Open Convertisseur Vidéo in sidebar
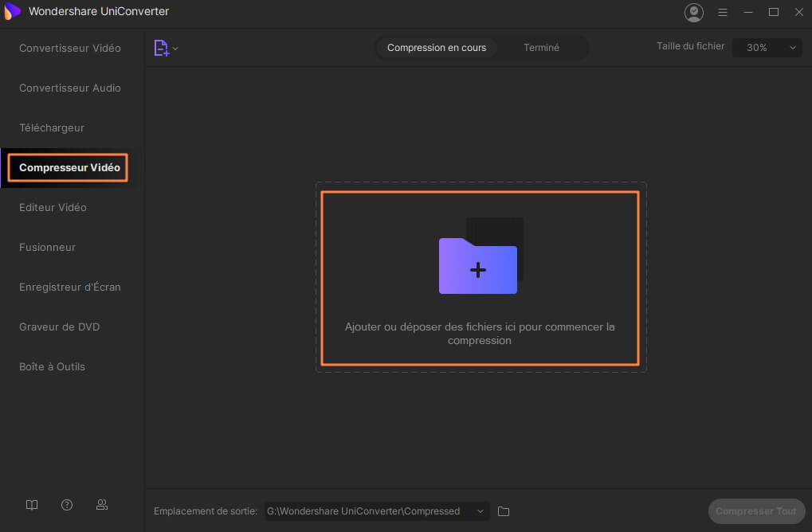 [x=70, y=48]
